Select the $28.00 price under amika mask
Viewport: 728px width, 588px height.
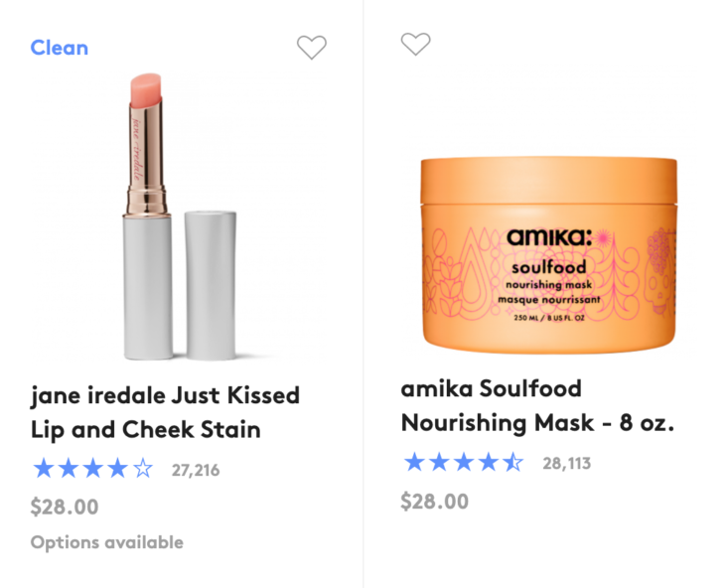click(435, 502)
